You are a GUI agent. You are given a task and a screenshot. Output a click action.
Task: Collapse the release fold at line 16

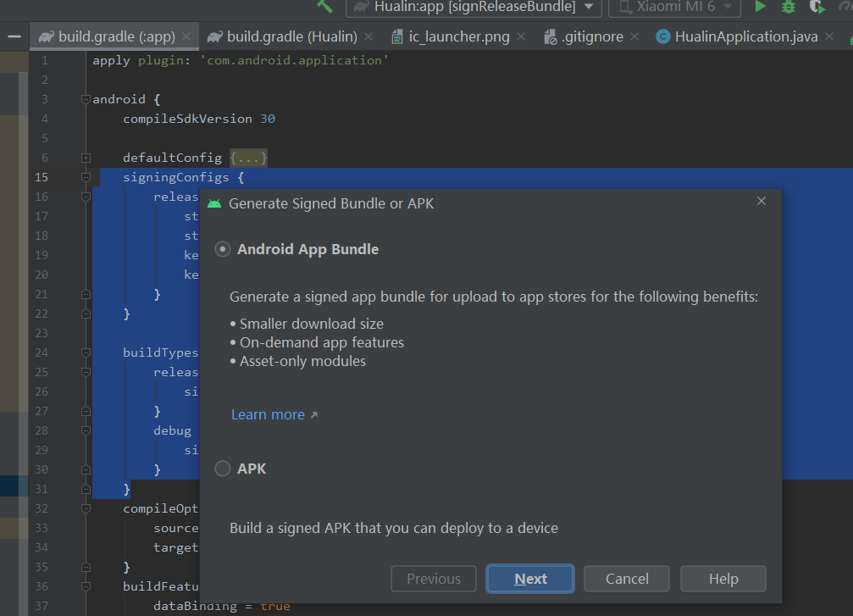[86, 197]
